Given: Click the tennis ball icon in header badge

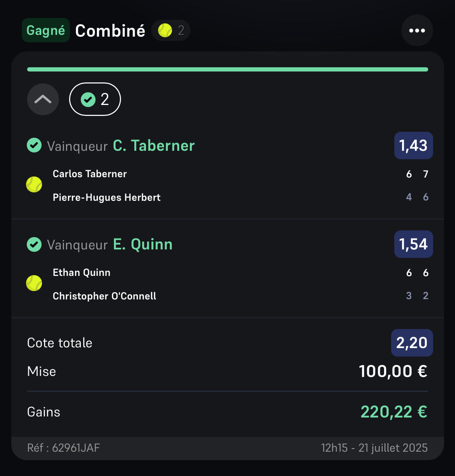Looking at the screenshot, I should (165, 31).
